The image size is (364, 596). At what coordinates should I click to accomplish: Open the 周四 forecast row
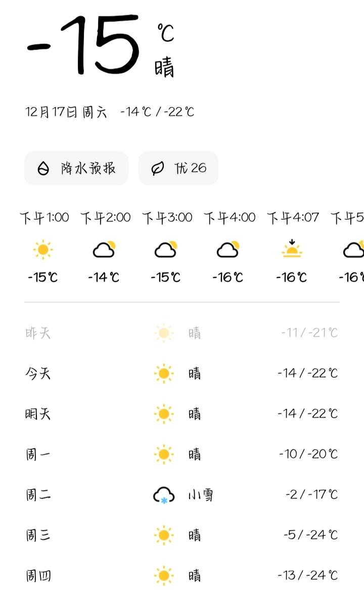tap(182, 575)
